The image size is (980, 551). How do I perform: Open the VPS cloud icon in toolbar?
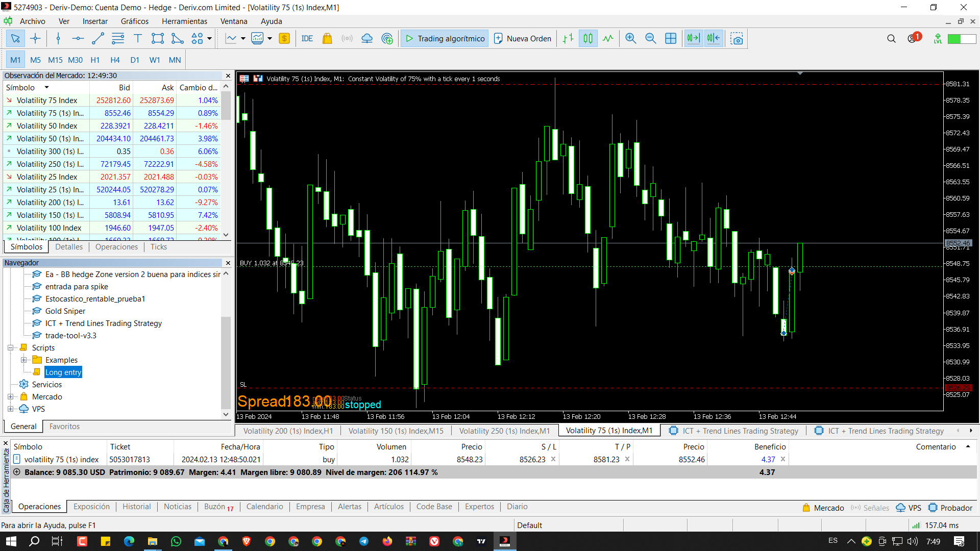tap(367, 39)
